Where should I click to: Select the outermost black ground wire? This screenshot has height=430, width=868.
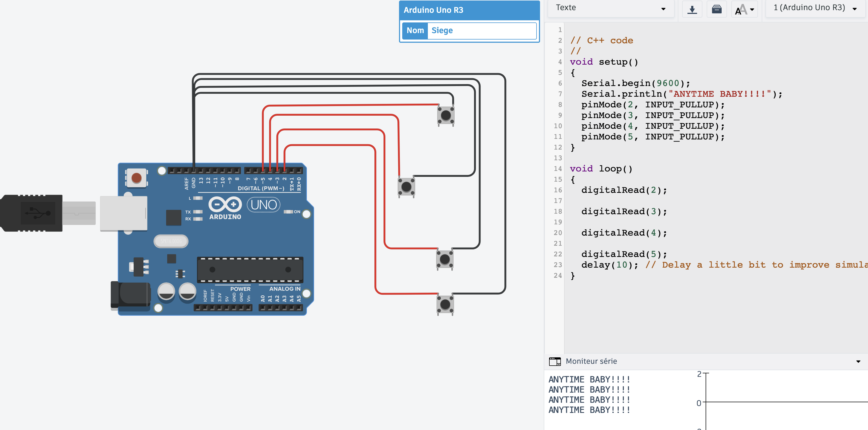pyautogui.click(x=505, y=184)
